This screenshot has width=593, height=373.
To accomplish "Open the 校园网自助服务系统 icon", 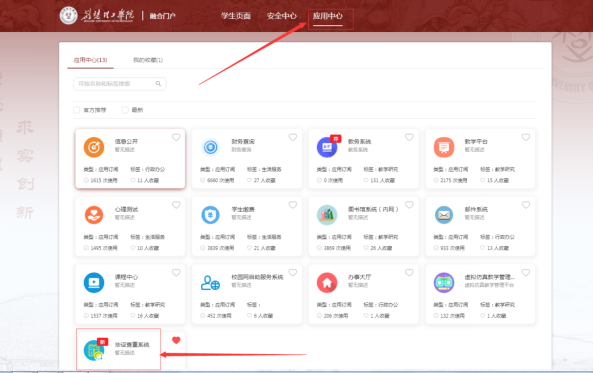I will (211, 283).
